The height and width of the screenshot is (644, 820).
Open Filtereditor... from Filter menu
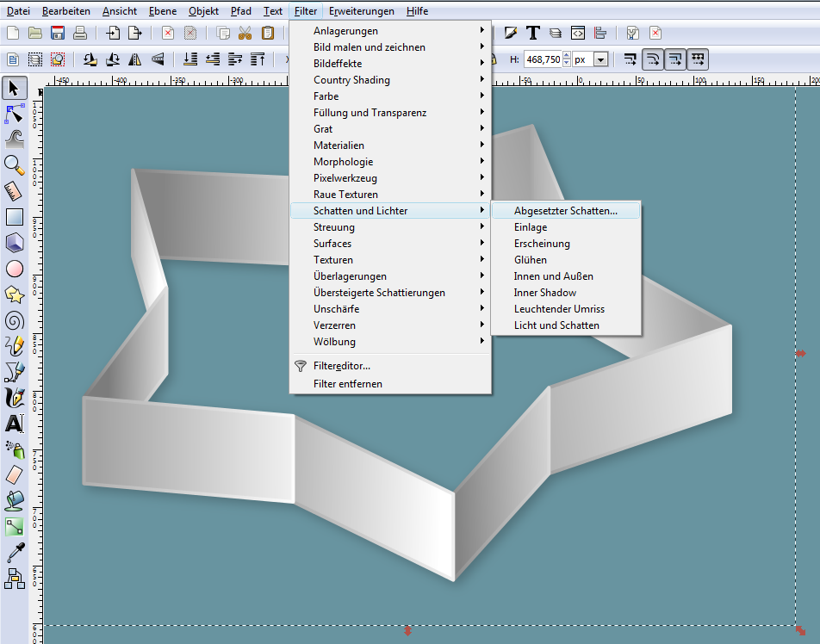pyautogui.click(x=341, y=366)
